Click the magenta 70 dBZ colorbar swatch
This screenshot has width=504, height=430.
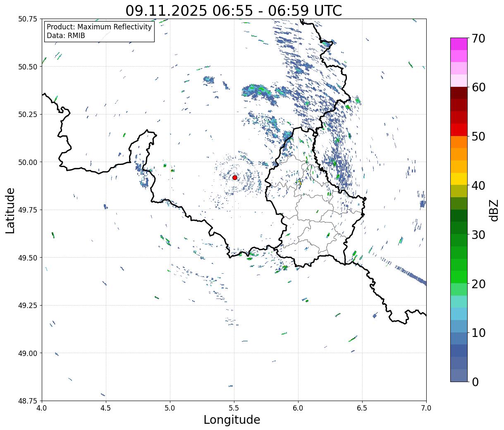pyautogui.click(x=459, y=44)
